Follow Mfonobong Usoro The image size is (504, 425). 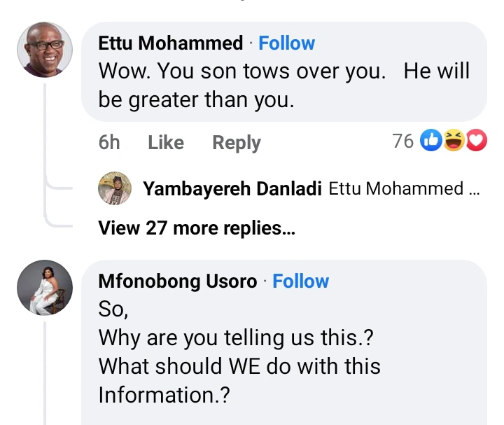click(300, 281)
